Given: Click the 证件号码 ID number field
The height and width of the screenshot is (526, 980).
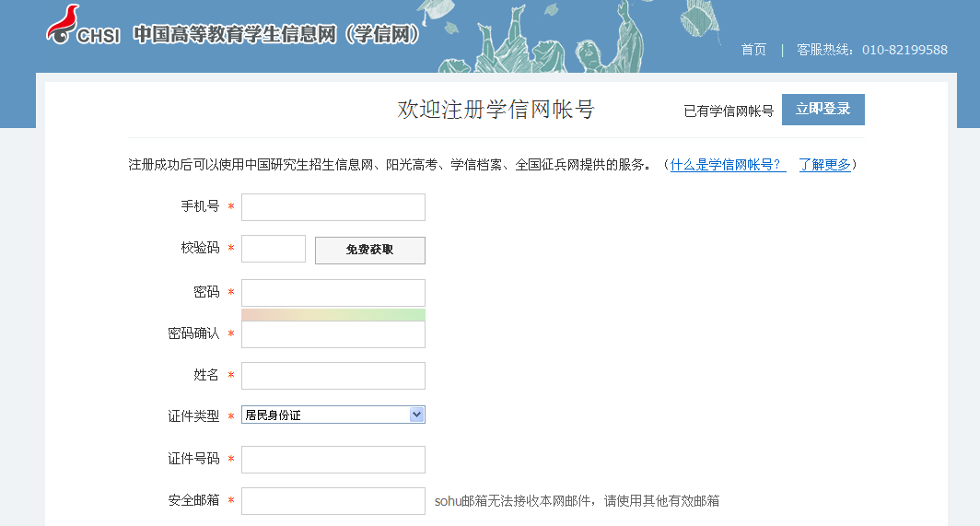Looking at the screenshot, I should (332, 460).
